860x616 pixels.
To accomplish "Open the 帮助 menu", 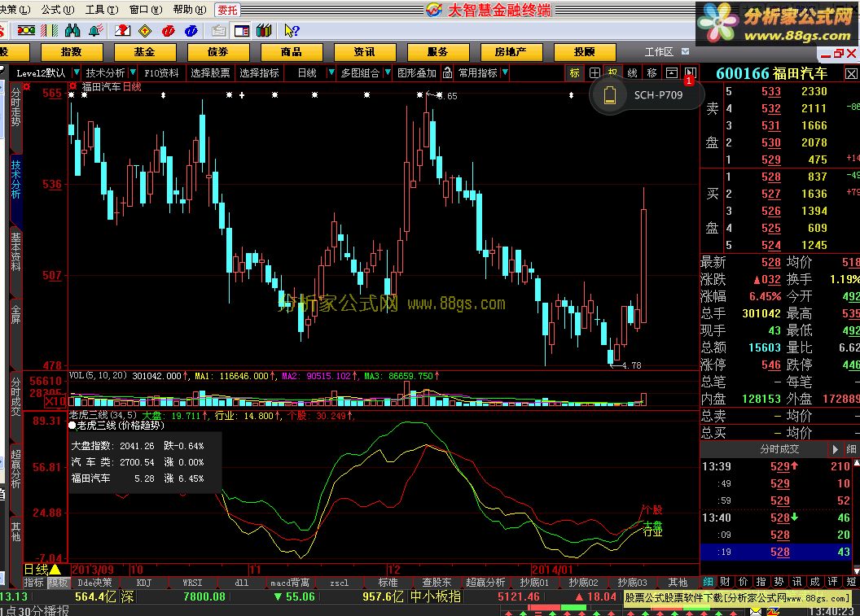I will 190,10.
